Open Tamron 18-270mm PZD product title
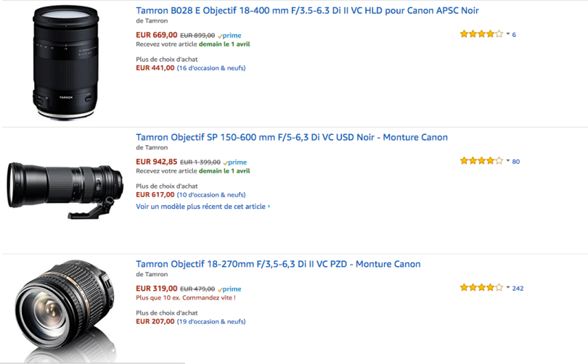 278,264
